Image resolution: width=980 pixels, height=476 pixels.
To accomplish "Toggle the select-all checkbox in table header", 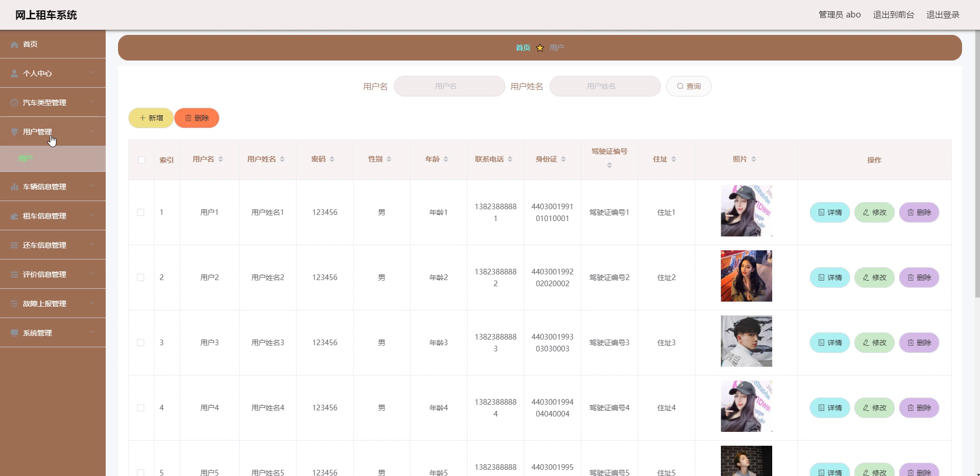I will (x=142, y=160).
